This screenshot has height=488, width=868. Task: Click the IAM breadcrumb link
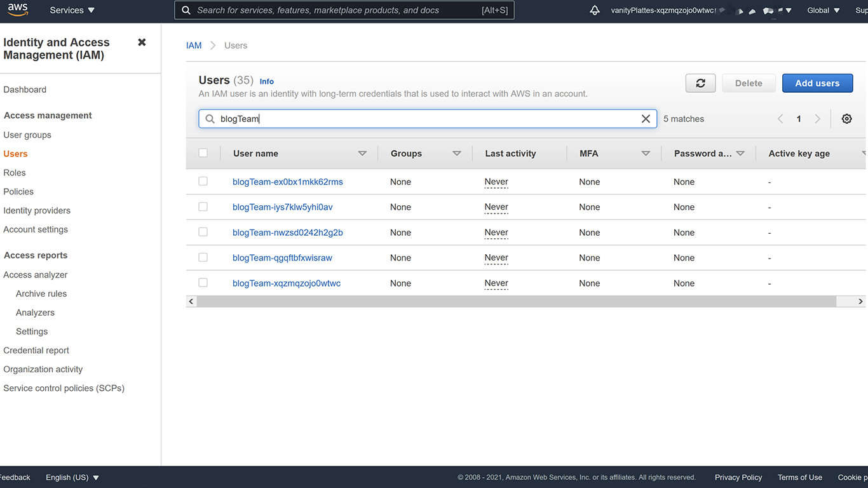[194, 46]
